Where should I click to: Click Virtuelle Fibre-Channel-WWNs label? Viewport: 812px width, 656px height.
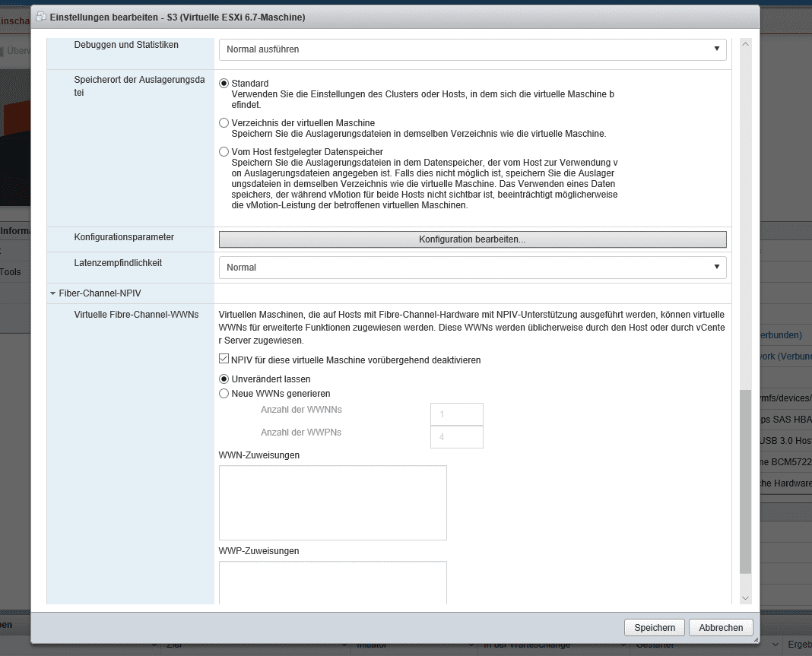coord(136,315)
